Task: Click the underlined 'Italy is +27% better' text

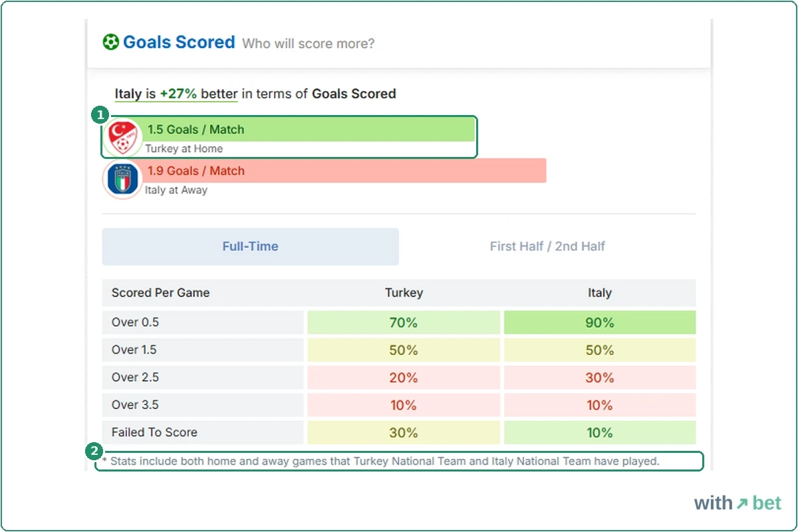Action: [x=176, y=94]
